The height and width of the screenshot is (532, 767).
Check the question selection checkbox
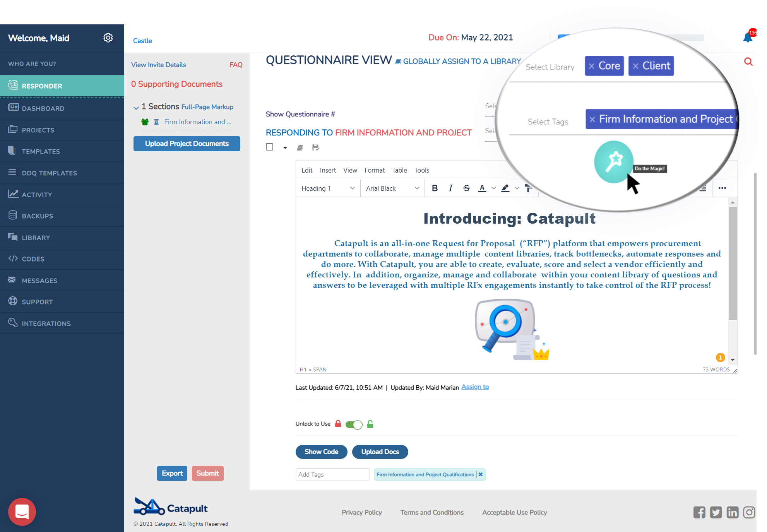270,147
